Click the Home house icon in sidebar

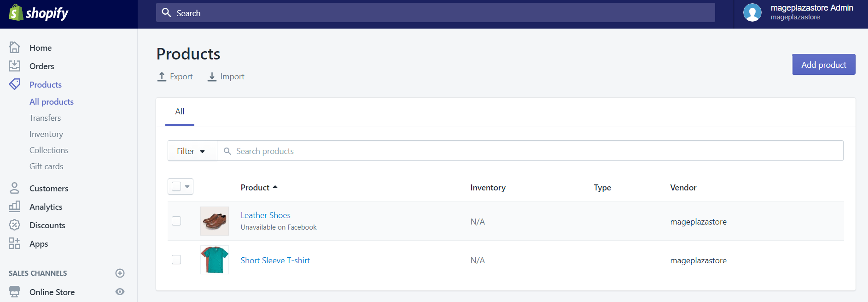(x=15, y=47)
